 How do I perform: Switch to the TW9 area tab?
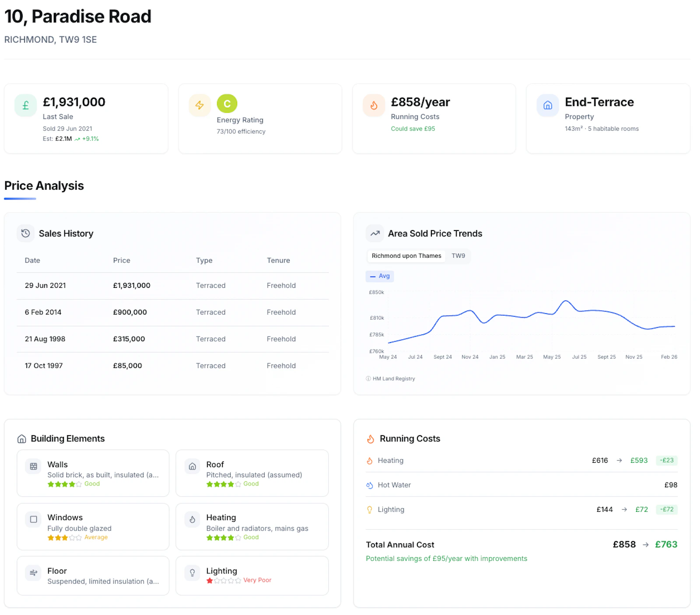click(x=458, y=256)
